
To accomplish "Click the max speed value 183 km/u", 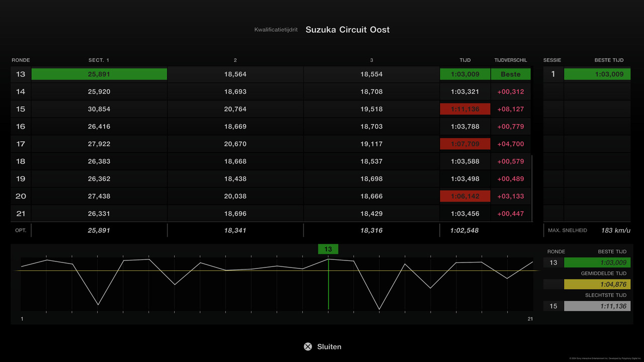I will 615,230.
